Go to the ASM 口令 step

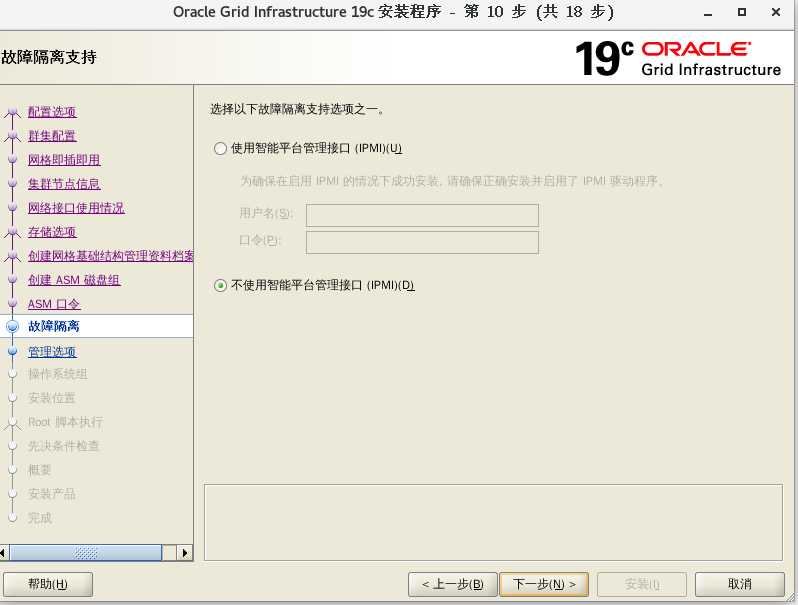point(54,304)
